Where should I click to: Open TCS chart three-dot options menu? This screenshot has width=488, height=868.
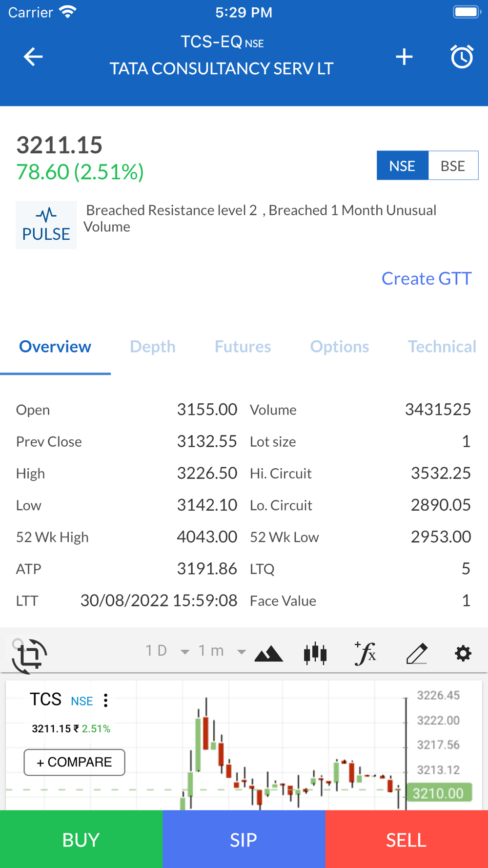click(x=106, y=701)
